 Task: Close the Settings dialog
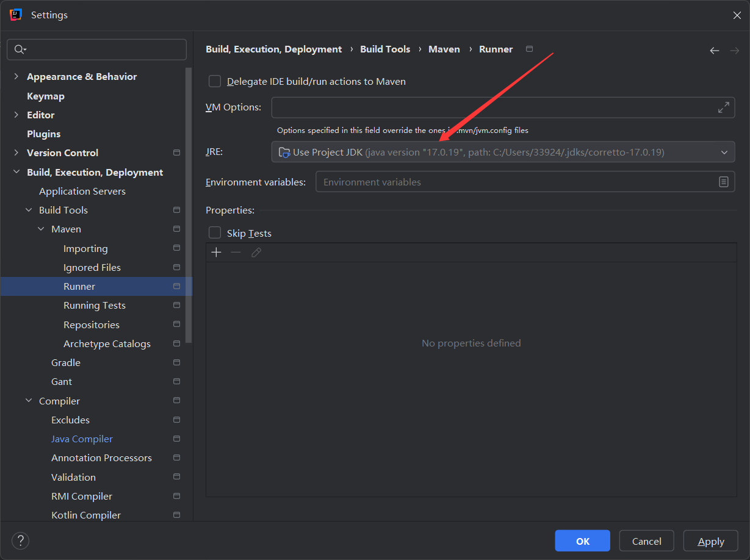(x=737, y=15)
